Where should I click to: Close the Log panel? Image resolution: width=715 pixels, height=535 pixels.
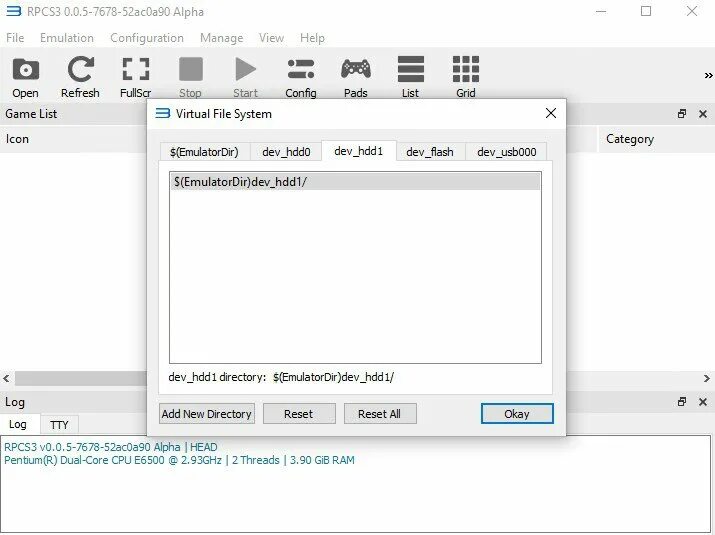pyautogui.click(x=703, y=402)
